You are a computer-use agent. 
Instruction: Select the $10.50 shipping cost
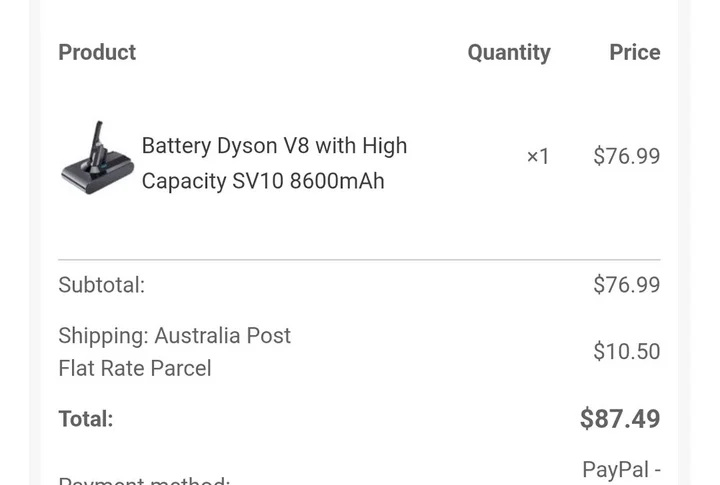626,351
